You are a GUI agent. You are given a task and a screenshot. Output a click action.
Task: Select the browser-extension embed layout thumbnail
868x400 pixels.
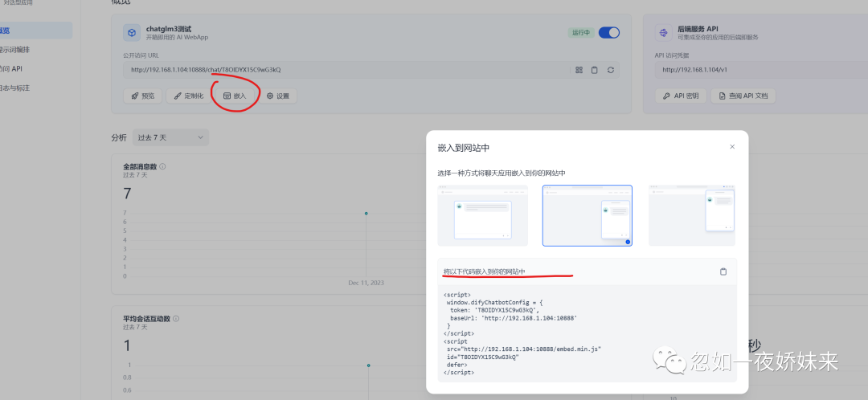pyautogui.click(x=692, y=215)
